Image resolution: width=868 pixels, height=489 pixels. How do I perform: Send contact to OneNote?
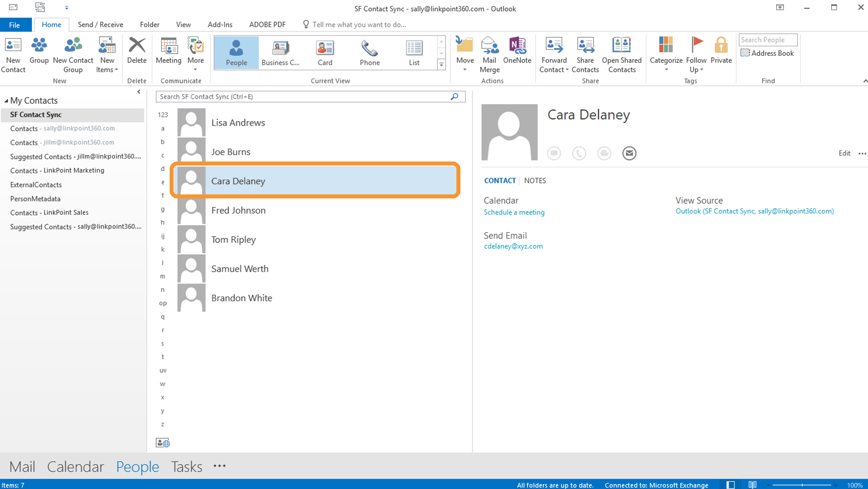pos(517,51)
